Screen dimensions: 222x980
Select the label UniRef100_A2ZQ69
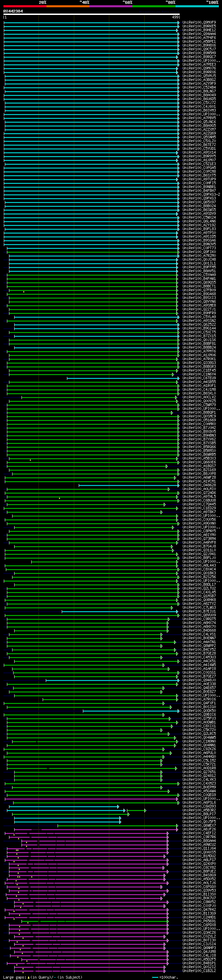point(199,133)
